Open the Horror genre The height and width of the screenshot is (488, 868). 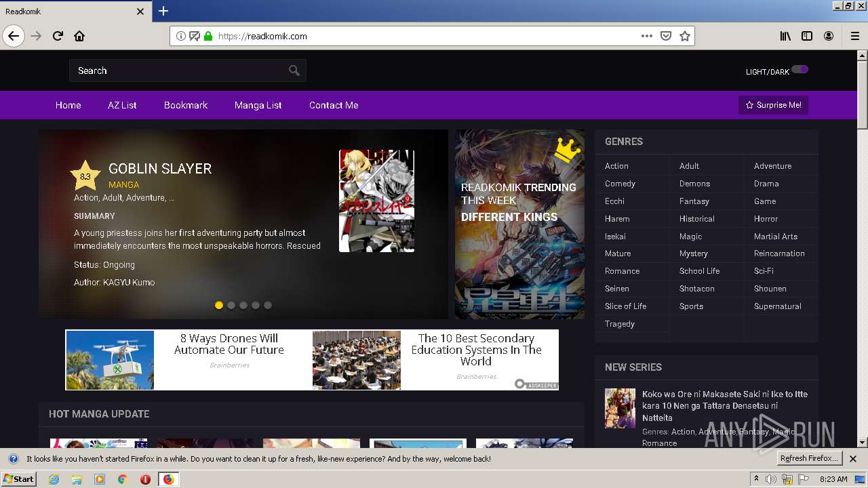coord(766,219)
